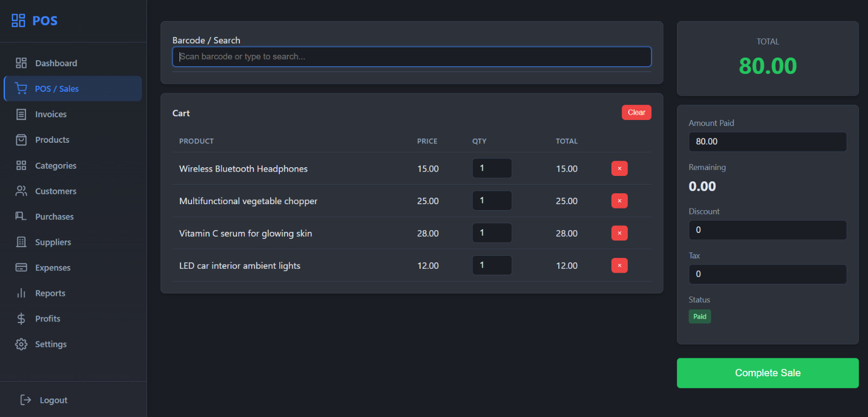Remove LED car interior ambient lights
The height and width of the screenshot is (417, 868).
click(x=620, y=266)
